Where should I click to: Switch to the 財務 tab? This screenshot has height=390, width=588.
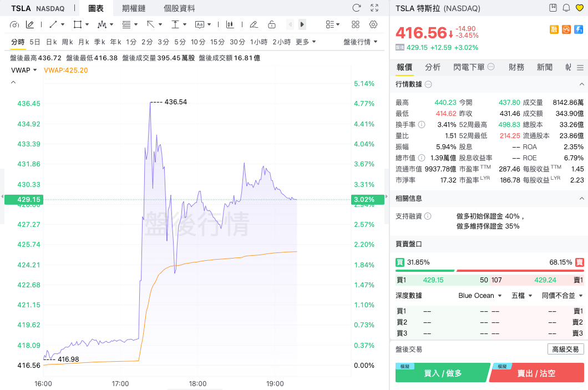[516, 67]
